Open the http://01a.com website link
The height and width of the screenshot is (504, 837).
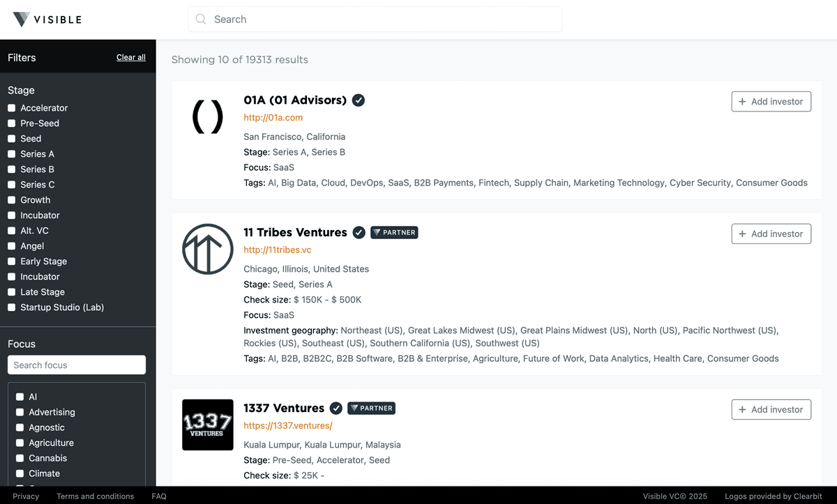coord(273,118)
